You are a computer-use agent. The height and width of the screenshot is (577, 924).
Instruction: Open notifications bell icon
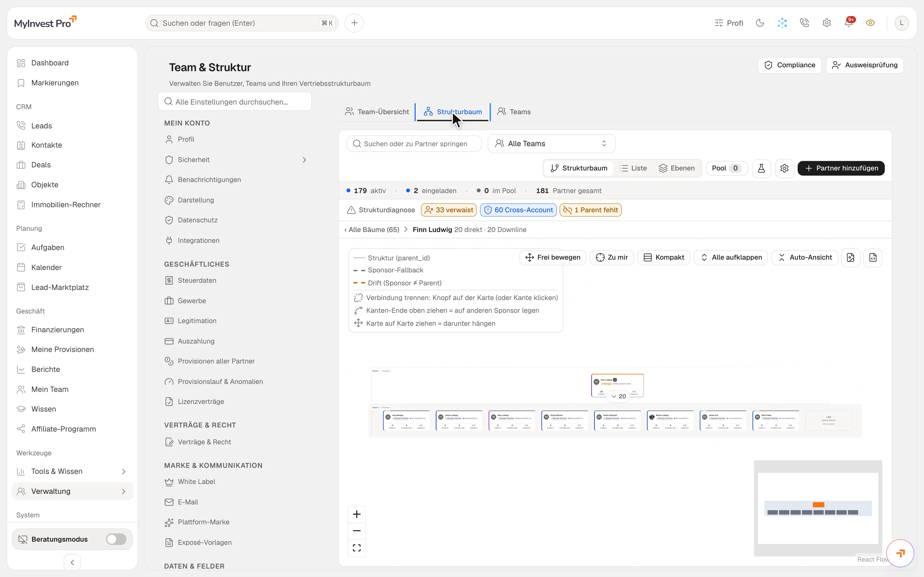pos(849,23)
